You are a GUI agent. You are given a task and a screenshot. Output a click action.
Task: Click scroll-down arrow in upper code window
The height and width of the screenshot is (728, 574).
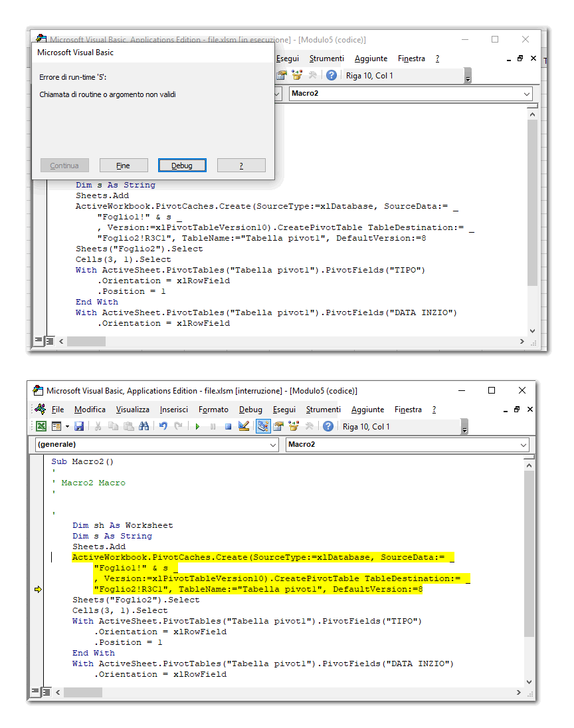click(532, 330)
